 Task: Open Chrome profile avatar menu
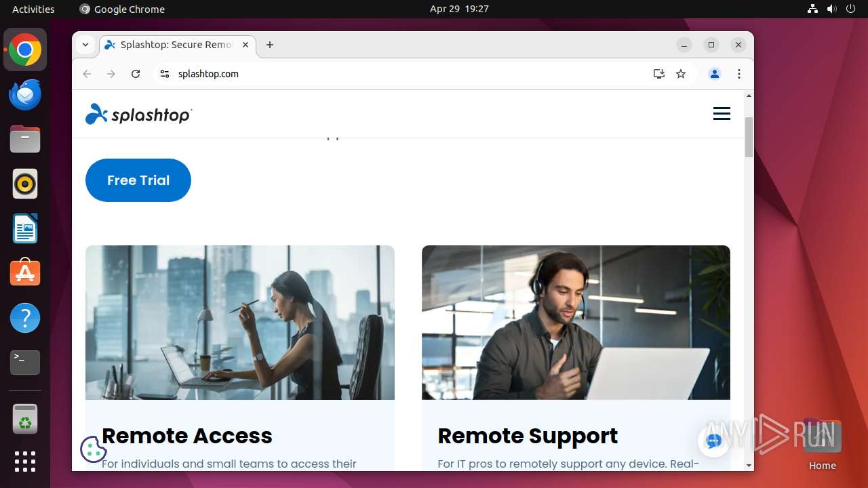715,74
